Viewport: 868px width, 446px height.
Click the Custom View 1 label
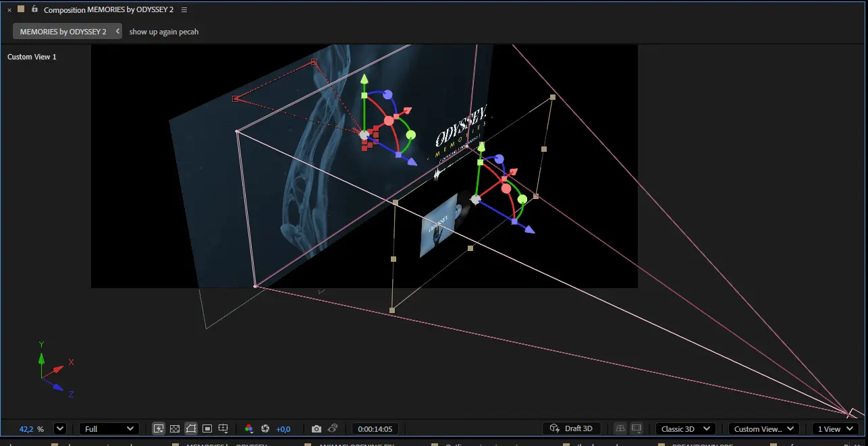[x=32, y=57]
